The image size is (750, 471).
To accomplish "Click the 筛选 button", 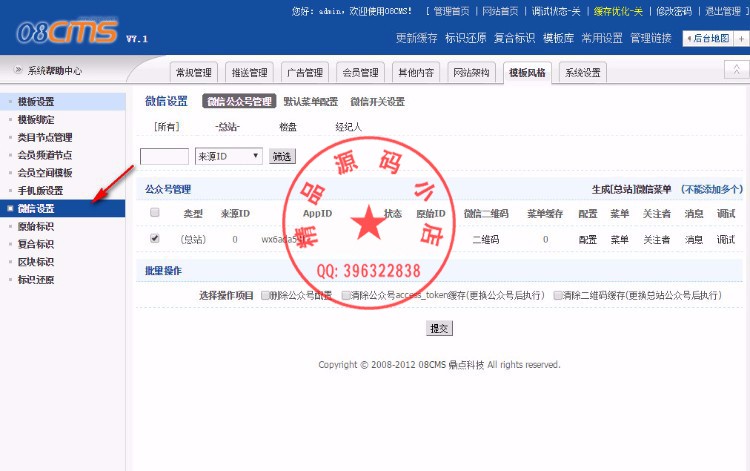I will [x=282, y=156].
